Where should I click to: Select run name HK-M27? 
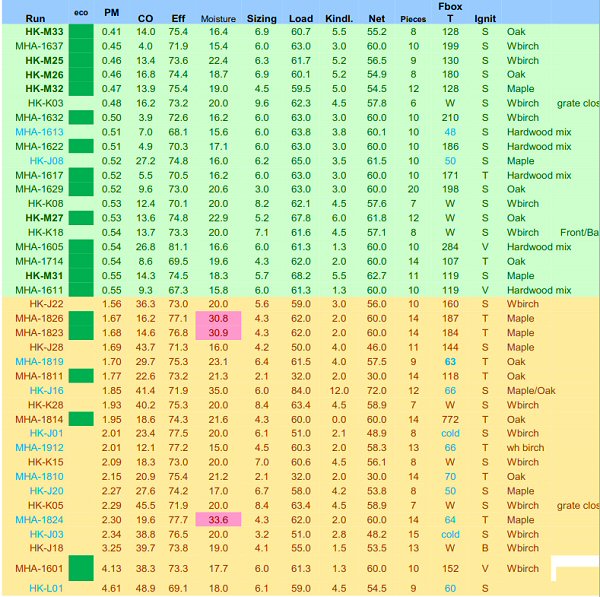[44, 218]
